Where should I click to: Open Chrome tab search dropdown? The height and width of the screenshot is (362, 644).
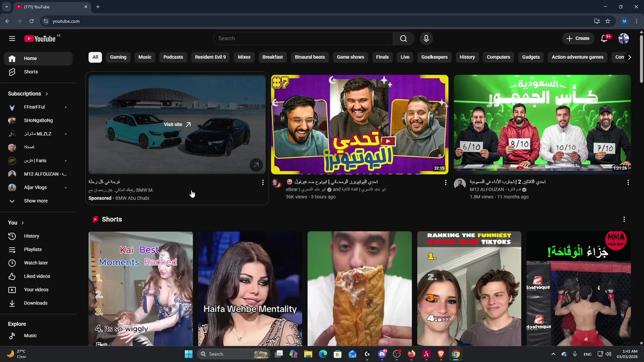tap(6, 7)
